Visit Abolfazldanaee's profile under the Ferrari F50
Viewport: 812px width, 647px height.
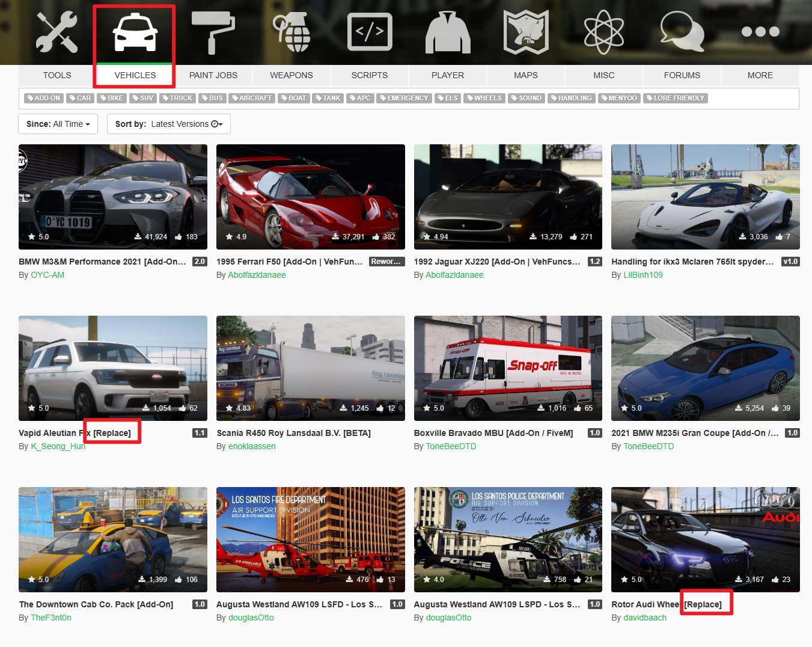(257, 275)
